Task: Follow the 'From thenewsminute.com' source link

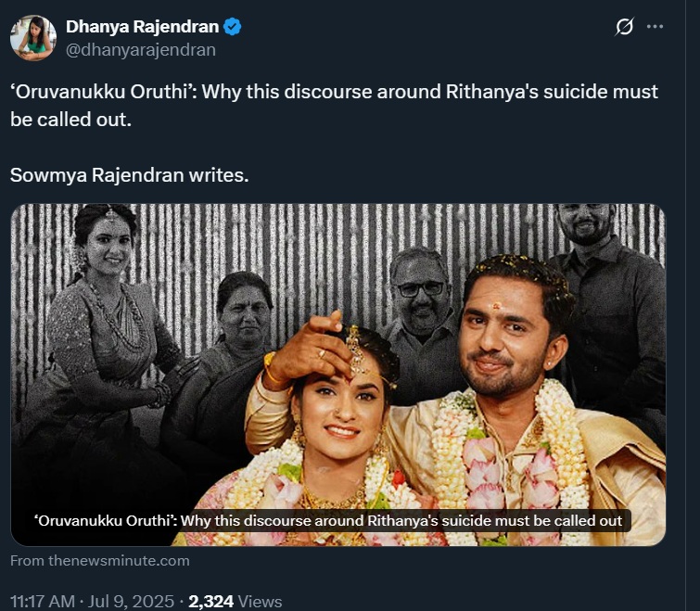Action: tap(100, 560)
